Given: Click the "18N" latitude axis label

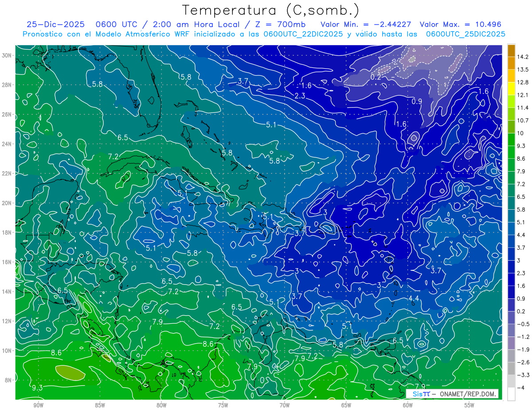Looking at the screenshot, I should click(x=7, y=232).
